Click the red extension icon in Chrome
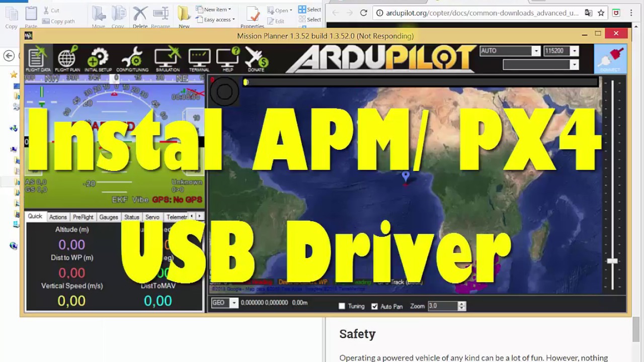The image size is (644, 362). [616, 13]
